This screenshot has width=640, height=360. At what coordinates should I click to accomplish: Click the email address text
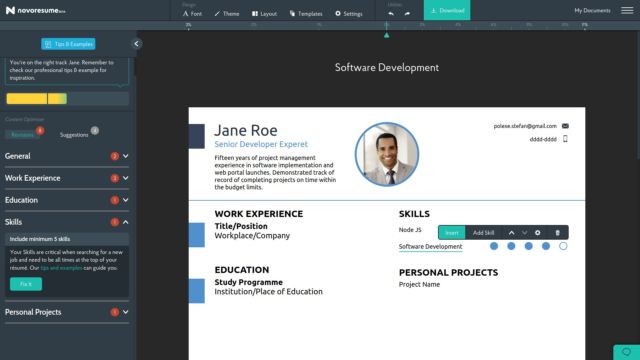click(x=525, y=126)
